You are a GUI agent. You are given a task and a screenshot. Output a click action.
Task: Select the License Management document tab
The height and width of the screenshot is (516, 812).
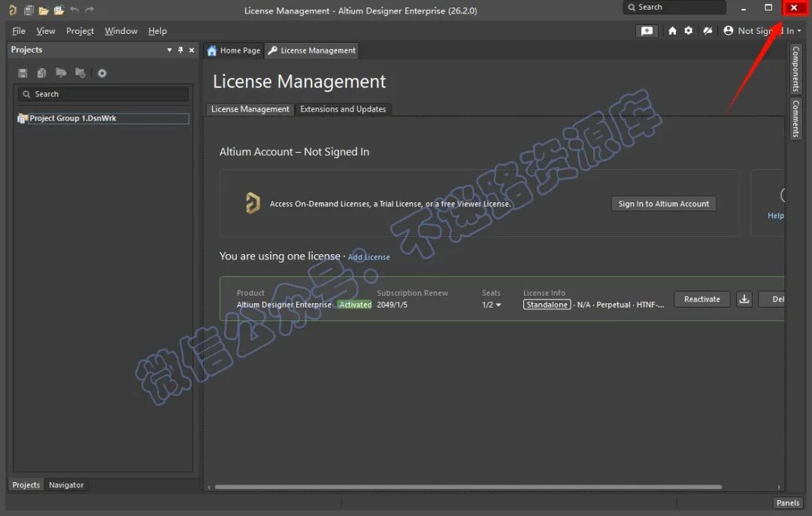click(x=312, y=50)
